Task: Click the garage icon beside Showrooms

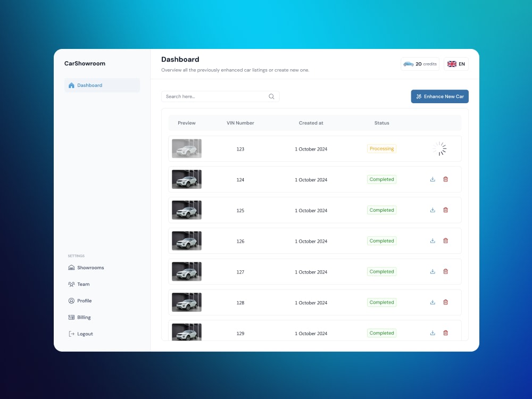Action: coord(71,268)
